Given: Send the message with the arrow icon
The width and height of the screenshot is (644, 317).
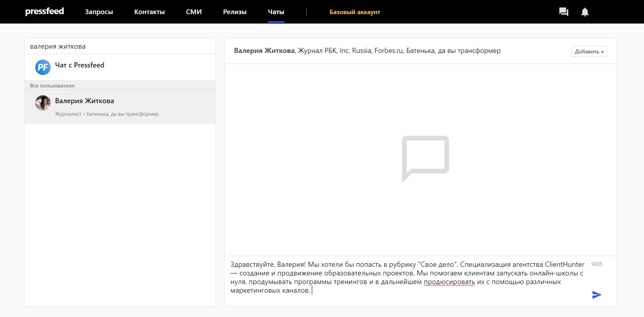Looking at the screenshot, I should [597, 295].
